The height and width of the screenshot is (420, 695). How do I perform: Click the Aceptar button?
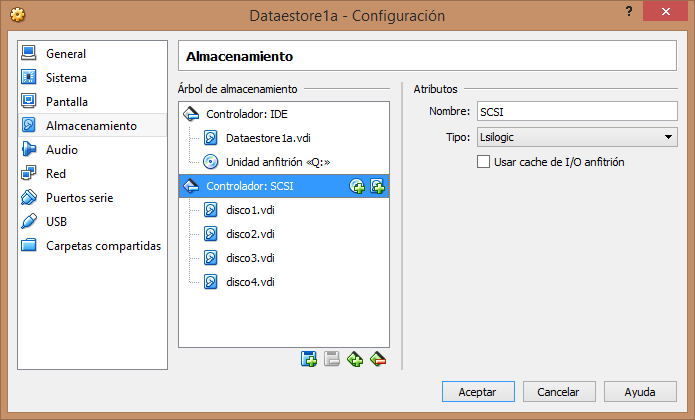pos(477,390)
